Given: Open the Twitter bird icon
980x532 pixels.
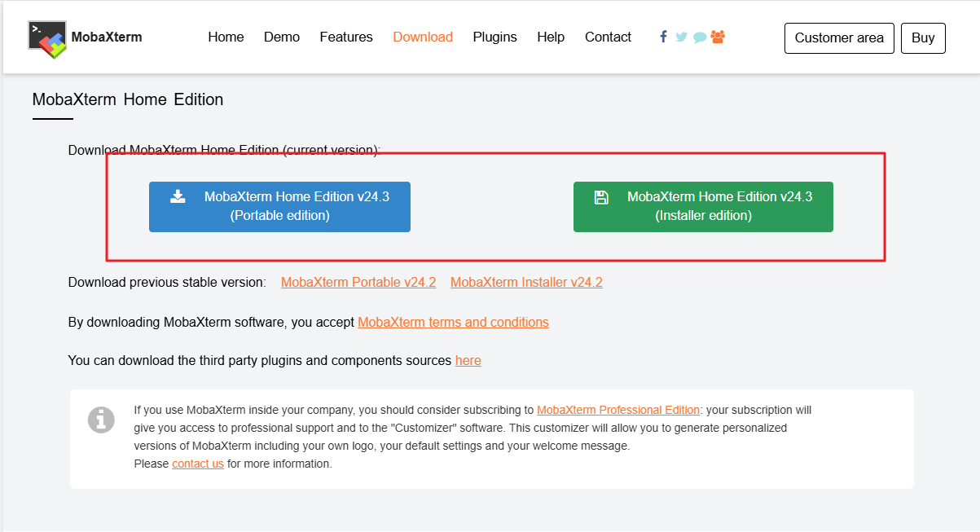Looking at the screenshot, I should click(681, 37).
